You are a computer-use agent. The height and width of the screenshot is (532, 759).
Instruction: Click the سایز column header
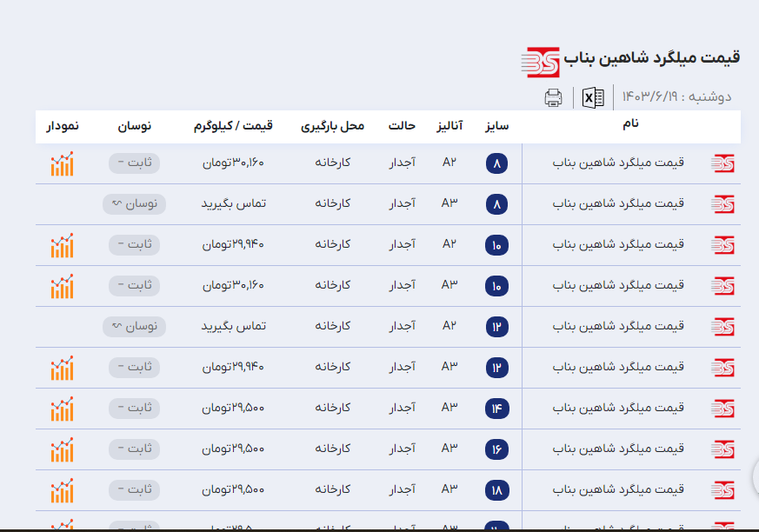(496, 126)
